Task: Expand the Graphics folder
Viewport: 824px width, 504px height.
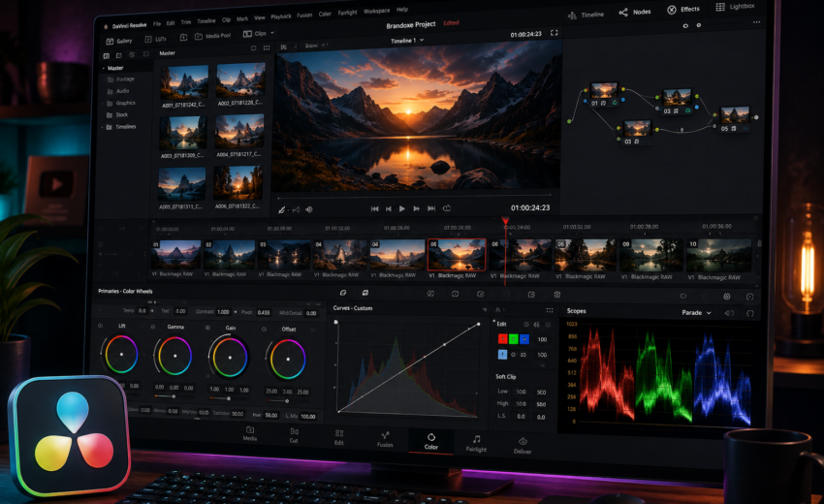Action: (103, 104)
